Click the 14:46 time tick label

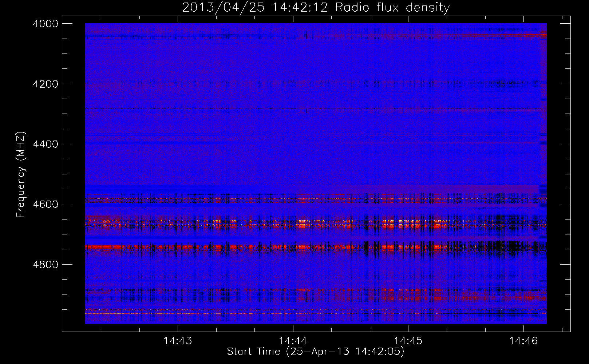pyautogui.click(x=523, y=341)
